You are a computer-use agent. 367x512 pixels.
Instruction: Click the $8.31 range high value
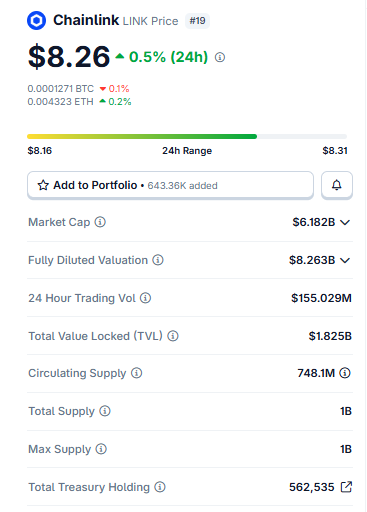335,151
